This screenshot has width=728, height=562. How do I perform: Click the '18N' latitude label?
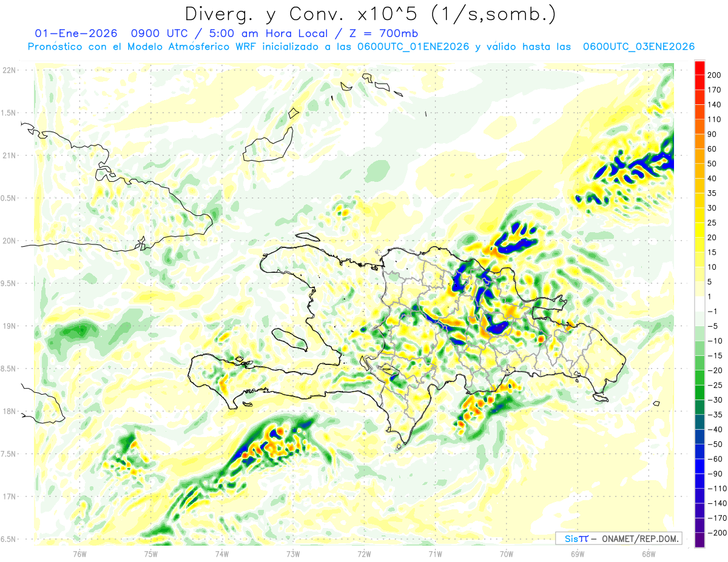9,412
